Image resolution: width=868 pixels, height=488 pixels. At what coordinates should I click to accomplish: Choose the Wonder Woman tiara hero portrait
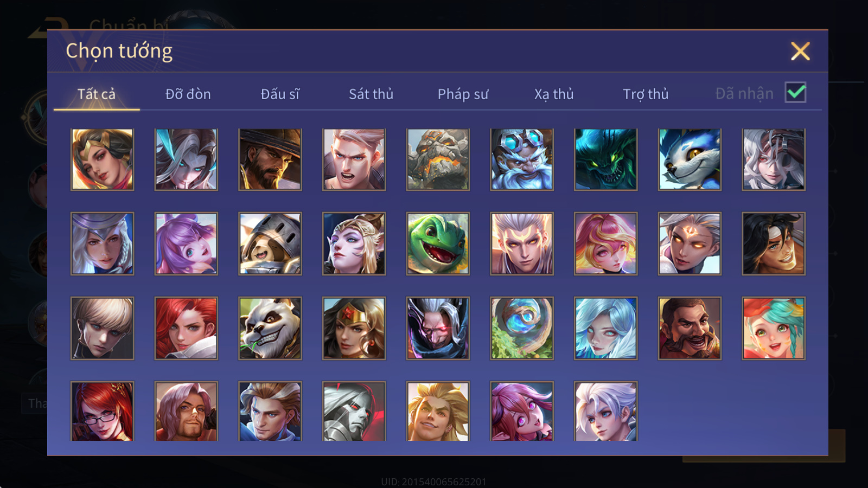(x=354, y=328)
